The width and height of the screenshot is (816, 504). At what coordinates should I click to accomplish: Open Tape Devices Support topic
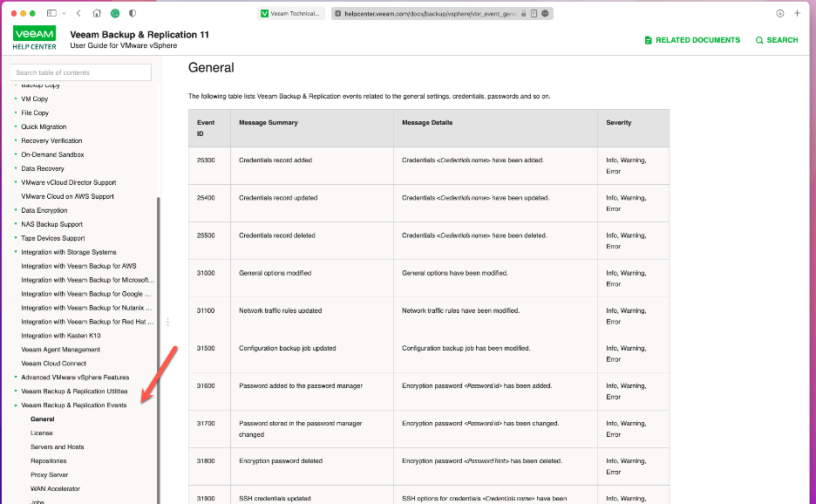[x=53, y=238]
